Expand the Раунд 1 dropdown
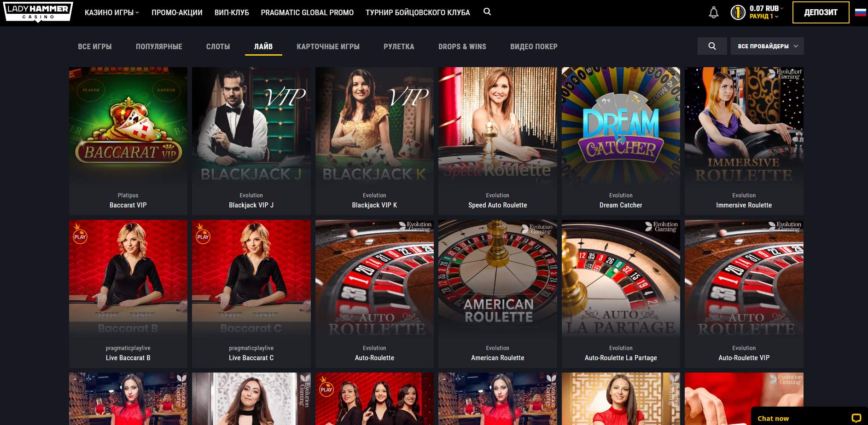This screenshot has width=868, height=425. tap(763, 16)
